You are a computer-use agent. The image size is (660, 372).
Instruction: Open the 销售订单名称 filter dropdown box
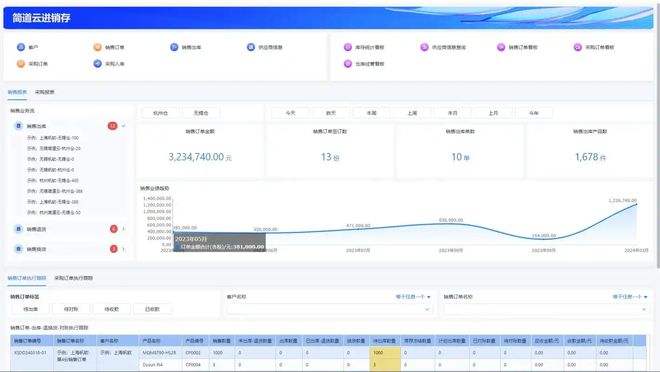[546, 309]
